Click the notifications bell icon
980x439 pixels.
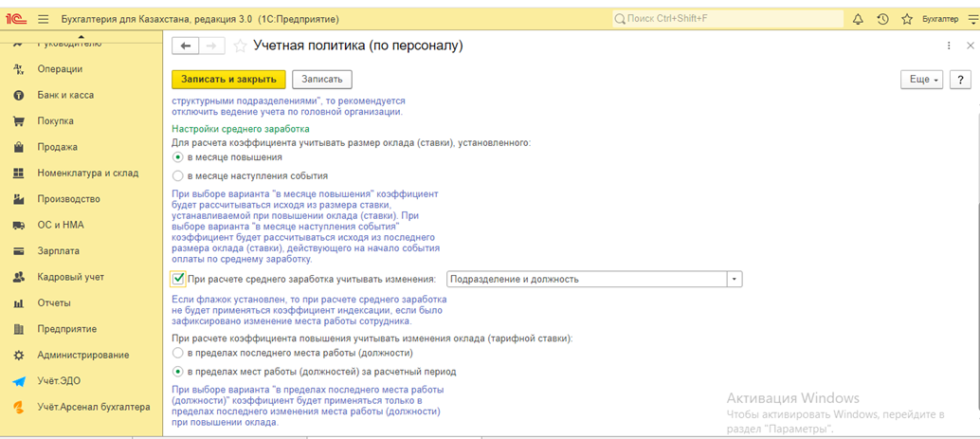pyautogui.click(x=858, y=19)
